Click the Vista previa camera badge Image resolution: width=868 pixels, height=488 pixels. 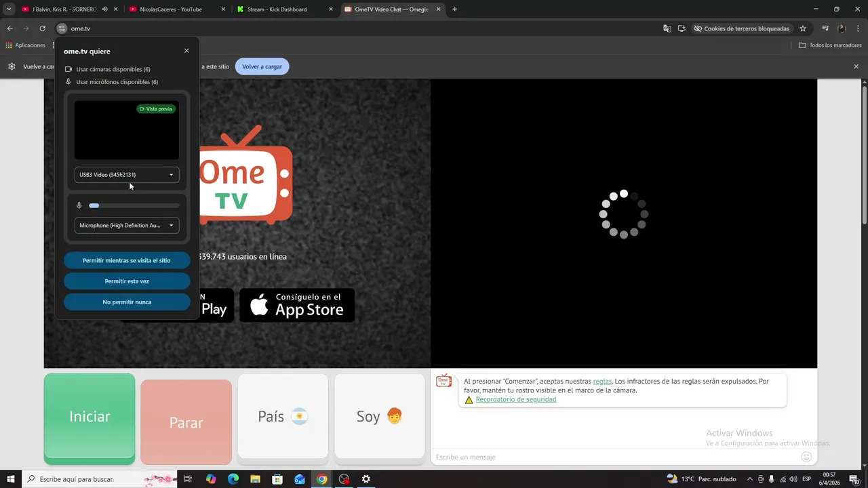(x=156, y=109)
